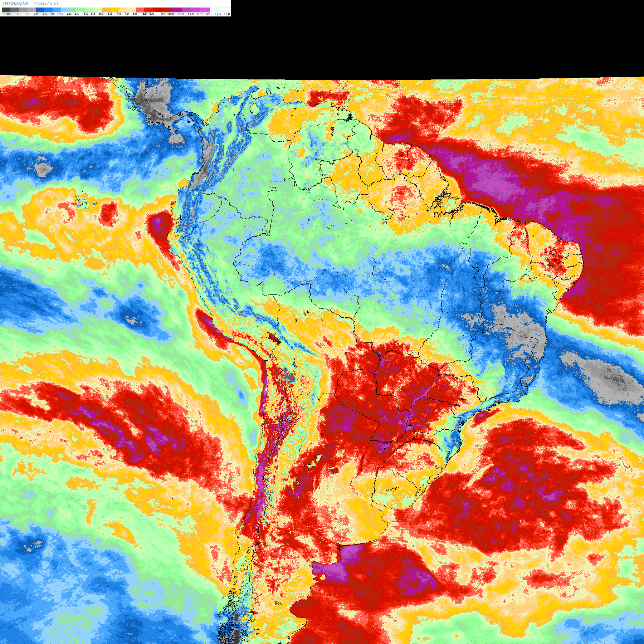
Task: Click the 1.5 legend value
Action: coord(27,14)
